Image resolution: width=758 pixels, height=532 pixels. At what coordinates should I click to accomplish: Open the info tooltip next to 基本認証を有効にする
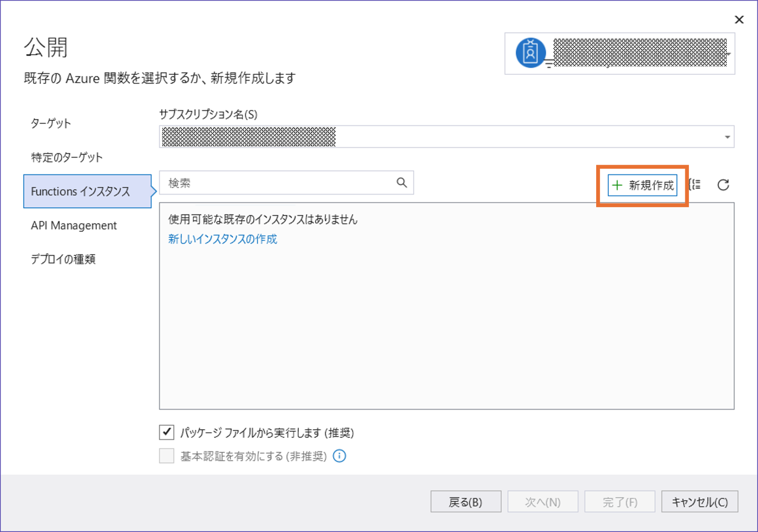pos(339,456)
